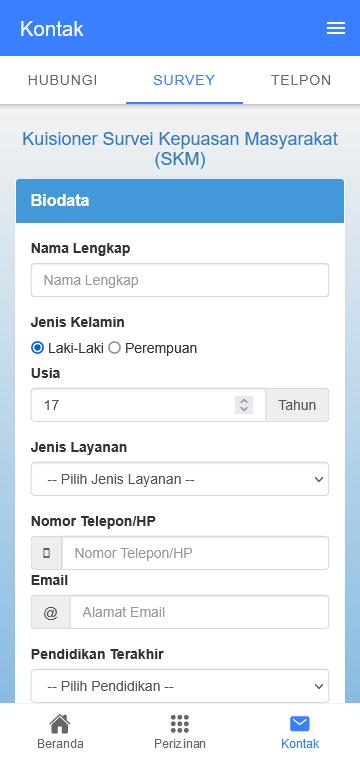The width and height of the screenshot is (360, 760).
Task: Open the Pilih Pendidikan dropdown
Action: [x=180, y=686]
